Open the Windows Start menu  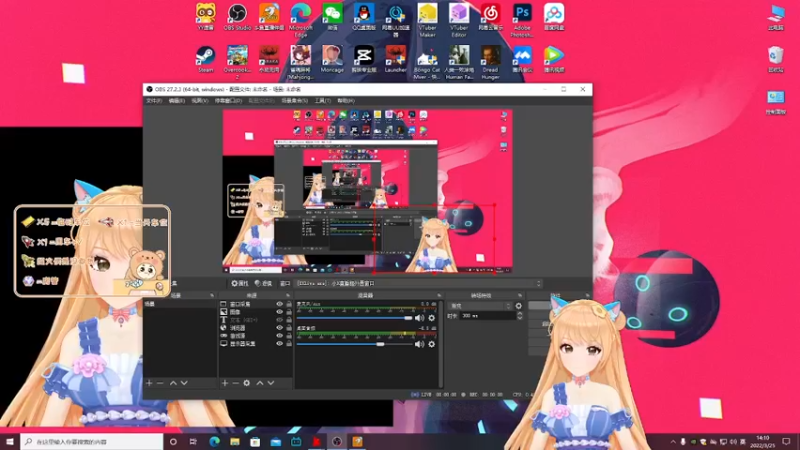pos(10,441)
